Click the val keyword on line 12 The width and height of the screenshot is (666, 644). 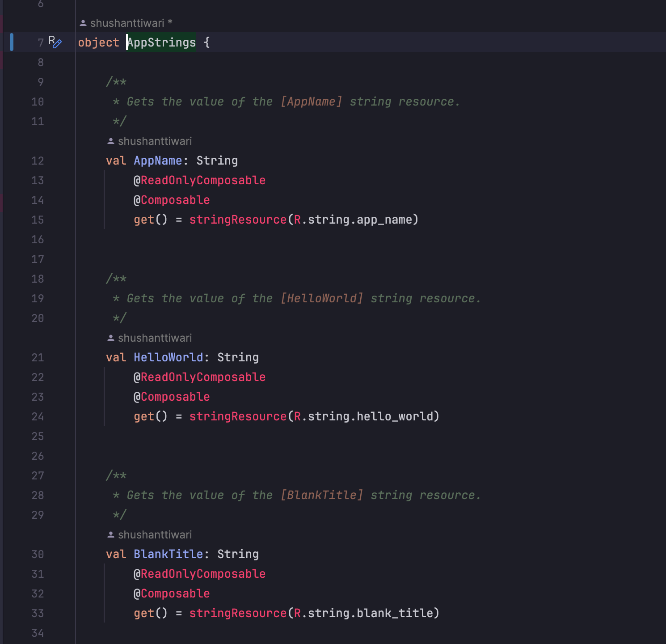116,161
